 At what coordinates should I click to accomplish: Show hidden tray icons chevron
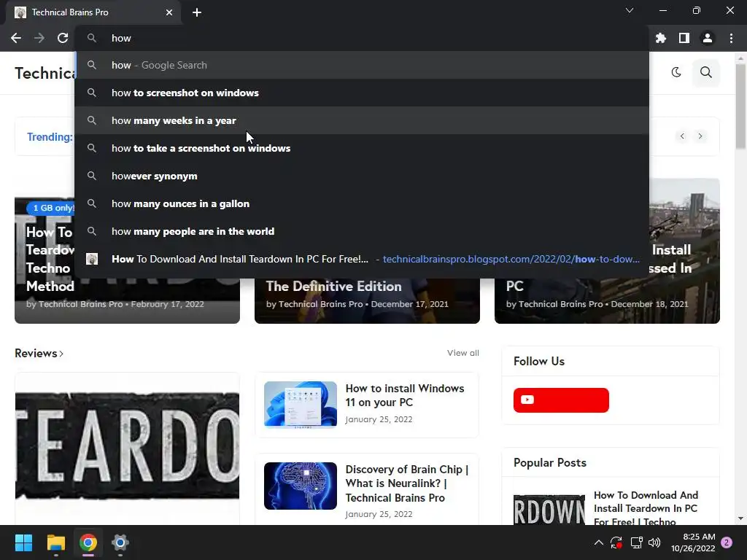(599, 542)
